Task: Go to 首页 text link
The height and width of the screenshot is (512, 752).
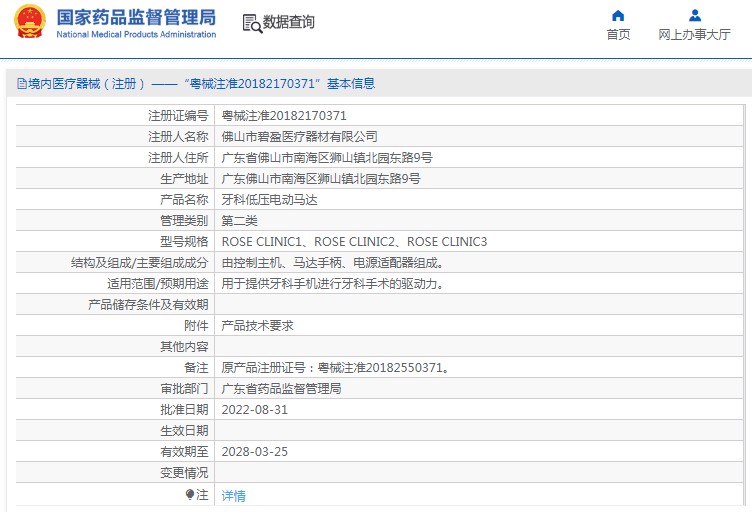Action: (x=618, y=35)
